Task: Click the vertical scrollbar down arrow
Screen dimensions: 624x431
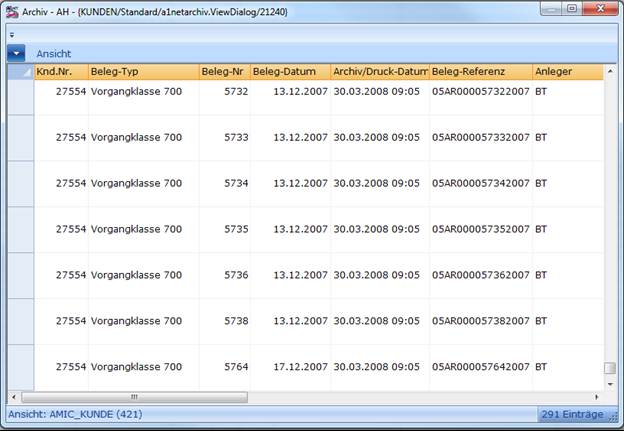Action: 610,384
